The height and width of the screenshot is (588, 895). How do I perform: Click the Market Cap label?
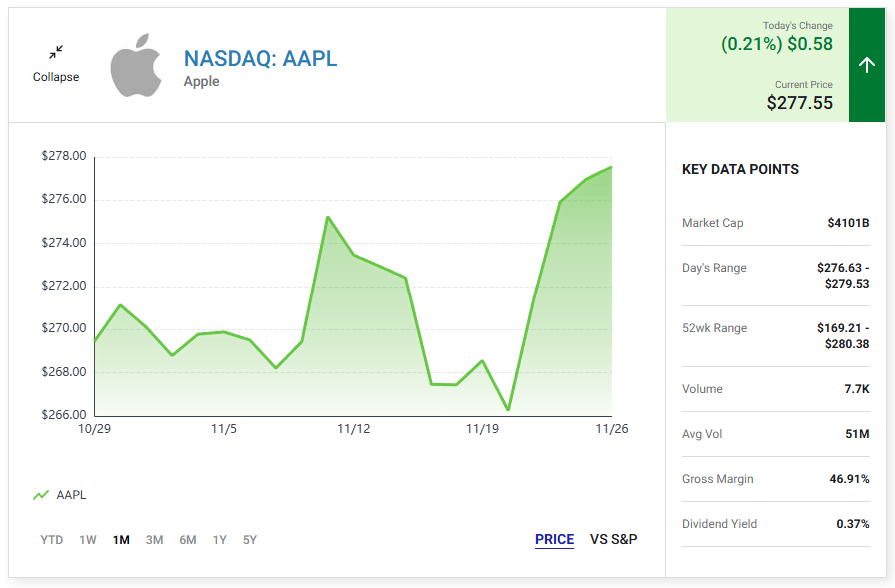[713, 223]
